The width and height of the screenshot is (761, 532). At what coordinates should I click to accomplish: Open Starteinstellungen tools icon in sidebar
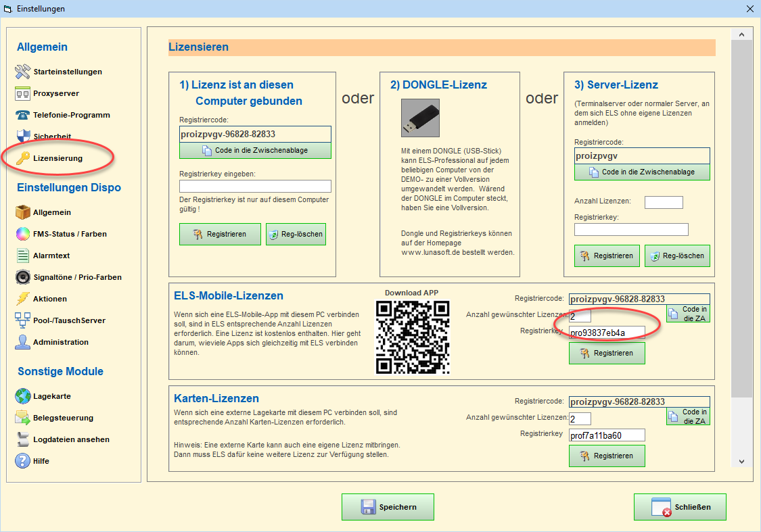[x=23, y=72]
